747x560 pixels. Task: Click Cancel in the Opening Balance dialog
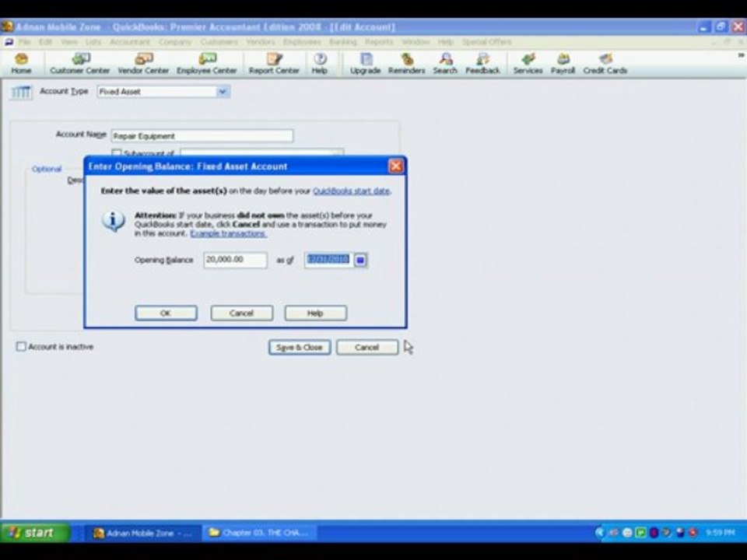click(241, 313)
